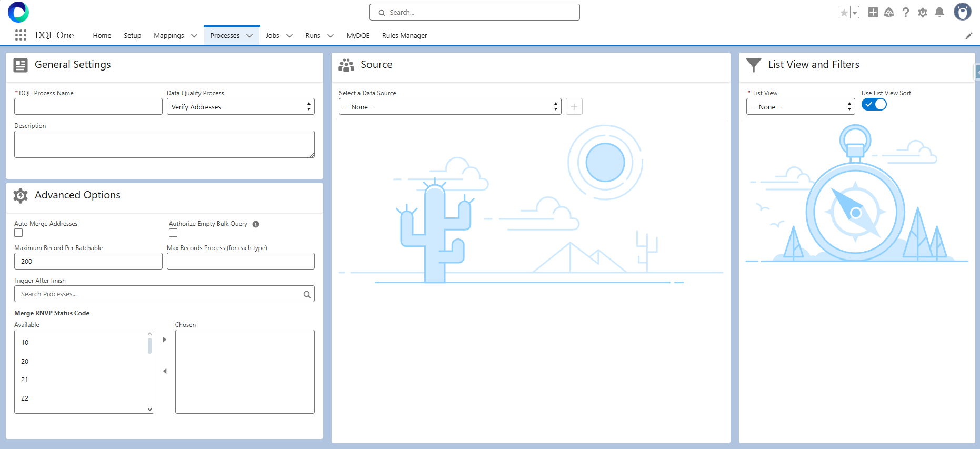Image resolution: width=980 pixels, height=449 pixels.
Task: Select the Processes tab
Action: pos(225,36)
